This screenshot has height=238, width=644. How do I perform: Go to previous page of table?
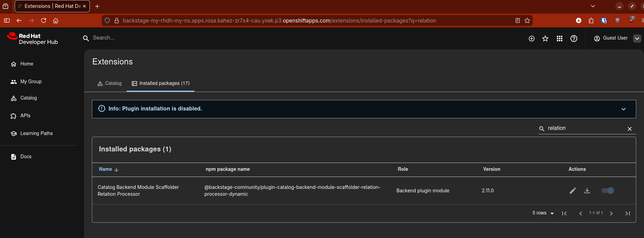tap(581, 213)
